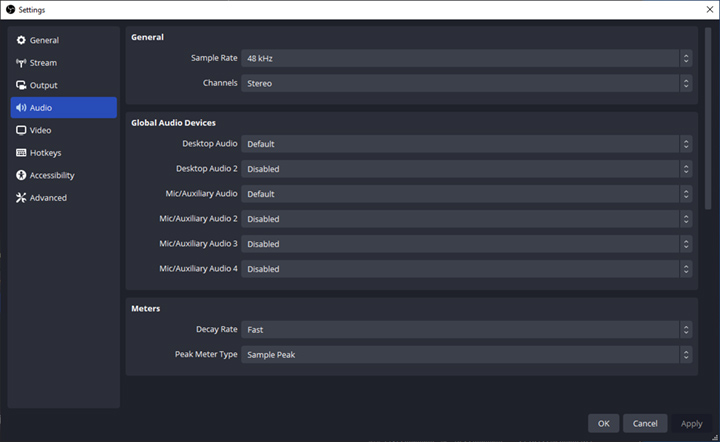
Task: Click the Global Audio Devices heading
Action: click(x=173, y=123)
